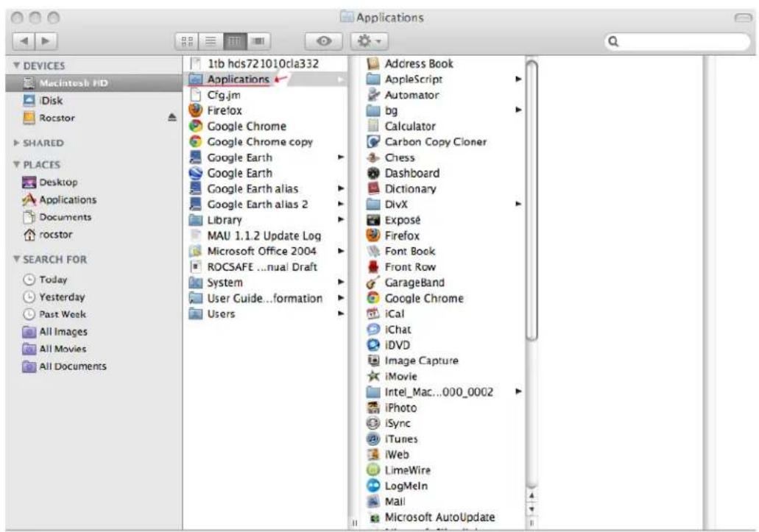Viewport: 759px width, 532px height.
Task: Expand the SHARED section
Action: (x=17, y=143)
